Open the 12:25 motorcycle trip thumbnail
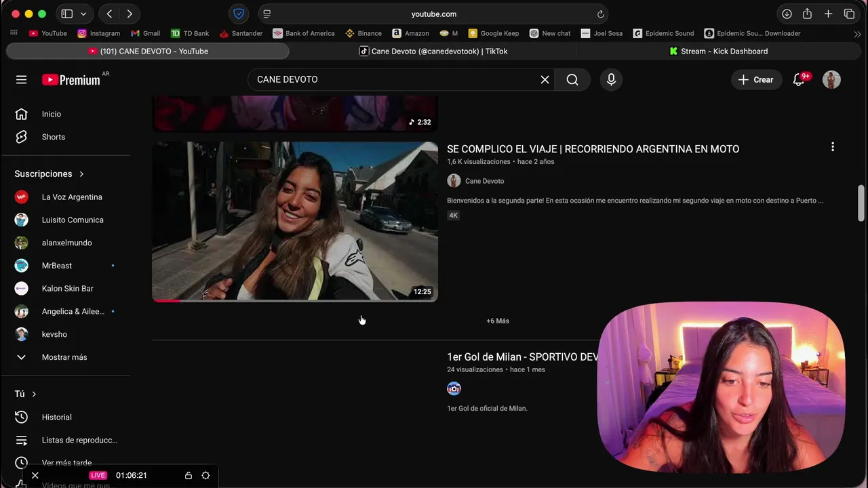This screenshot has height=488, width=868. [295, 222]
